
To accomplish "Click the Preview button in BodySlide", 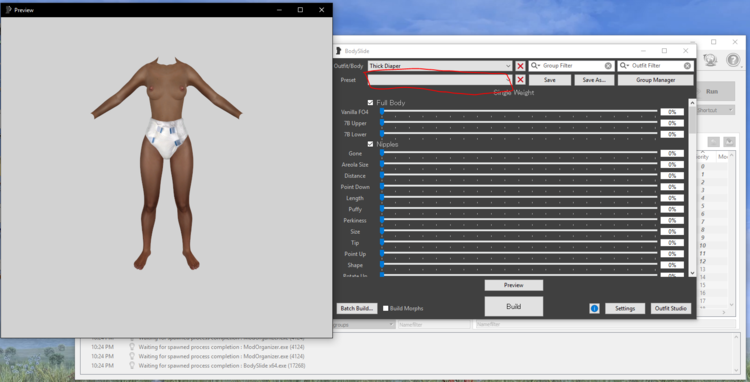I will (514, 285).
